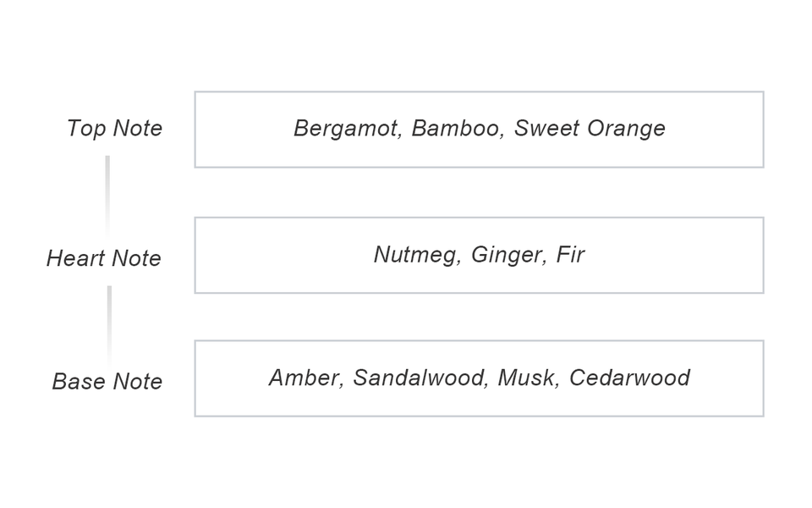The width and height of the screenshot is (812, 508).
Task: Select the word Nutmeg
Action: pos(416,255)
